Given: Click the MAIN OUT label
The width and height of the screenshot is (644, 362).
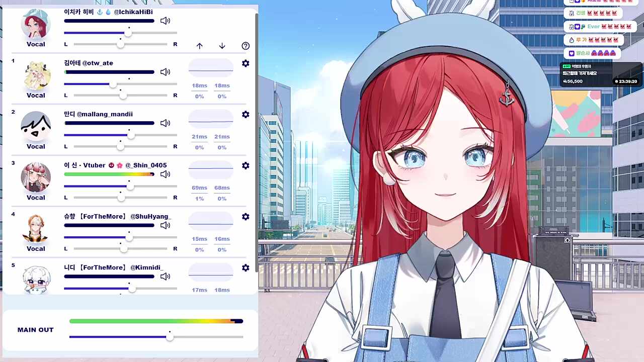Looking at the screenshot, I should 35,330.
